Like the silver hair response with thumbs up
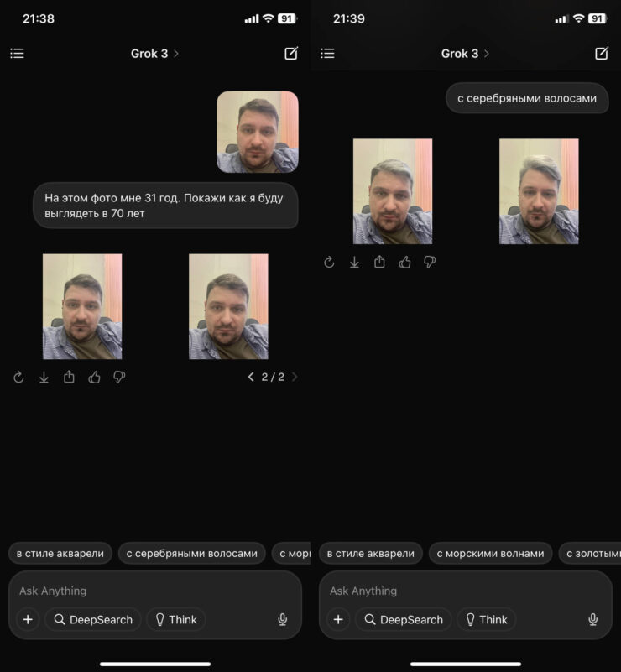Viewport: 621px width, 672px height. click(x=404, y=263)
